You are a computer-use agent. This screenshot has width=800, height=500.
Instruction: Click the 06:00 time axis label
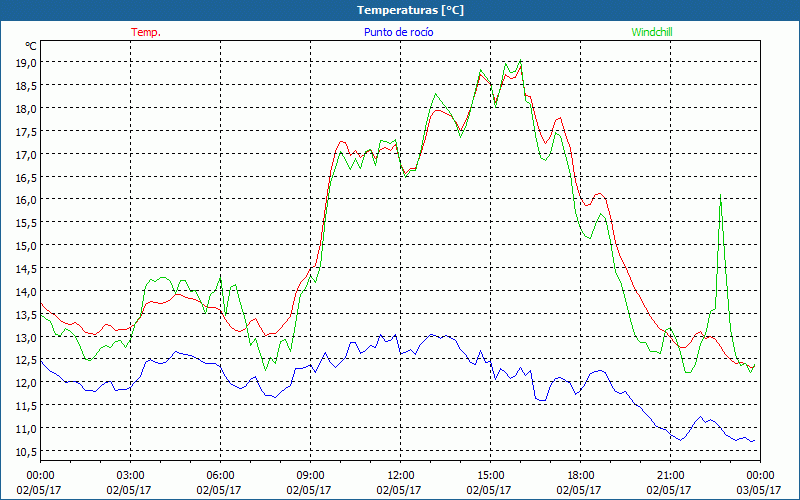coord(220,476)
